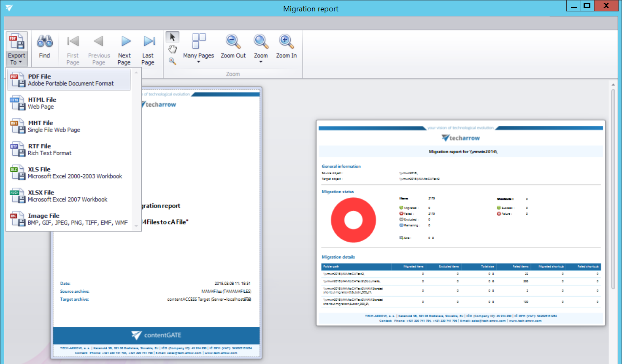The image size is (622, 364).
Task: Select MHT File Single File Web Page
Action: [x=69, y=126]
